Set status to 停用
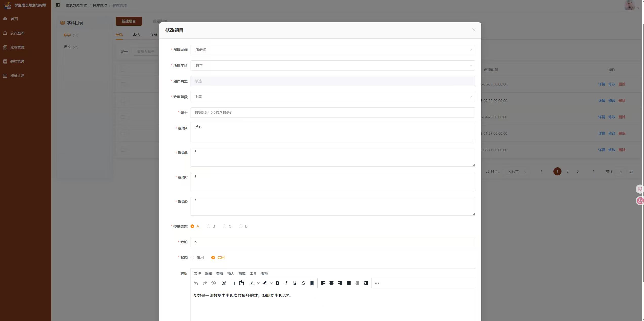Image resolution: width=644 pixels, height=321 pixels. tap(197, 258)
